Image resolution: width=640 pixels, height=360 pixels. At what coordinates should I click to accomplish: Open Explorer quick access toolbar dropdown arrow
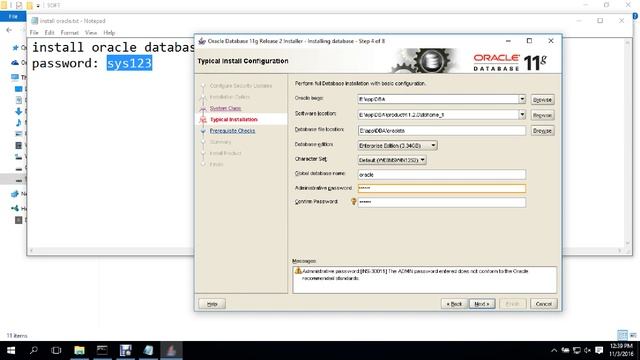(38, 5)
